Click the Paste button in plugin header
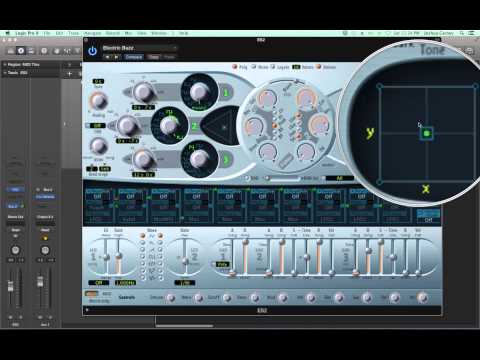Viewport: 480px width, 360px height. coord(169,57)
